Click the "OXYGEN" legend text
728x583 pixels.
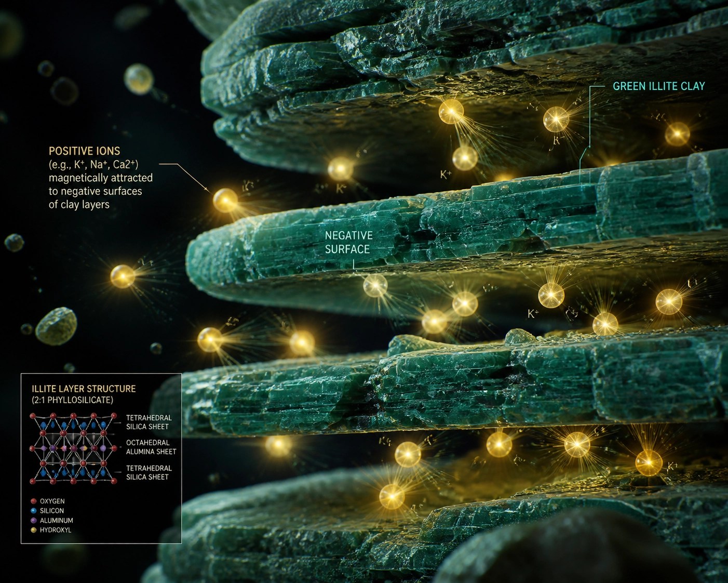(52, 501)
